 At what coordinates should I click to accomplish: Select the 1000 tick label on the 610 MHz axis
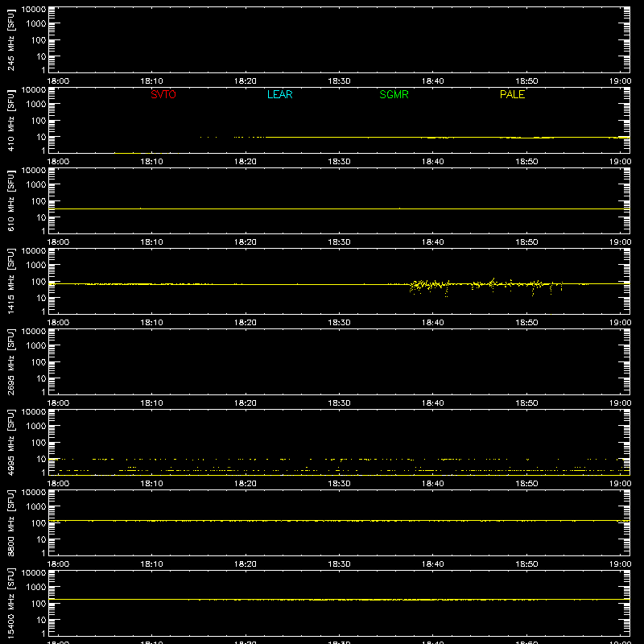(36, 185)
